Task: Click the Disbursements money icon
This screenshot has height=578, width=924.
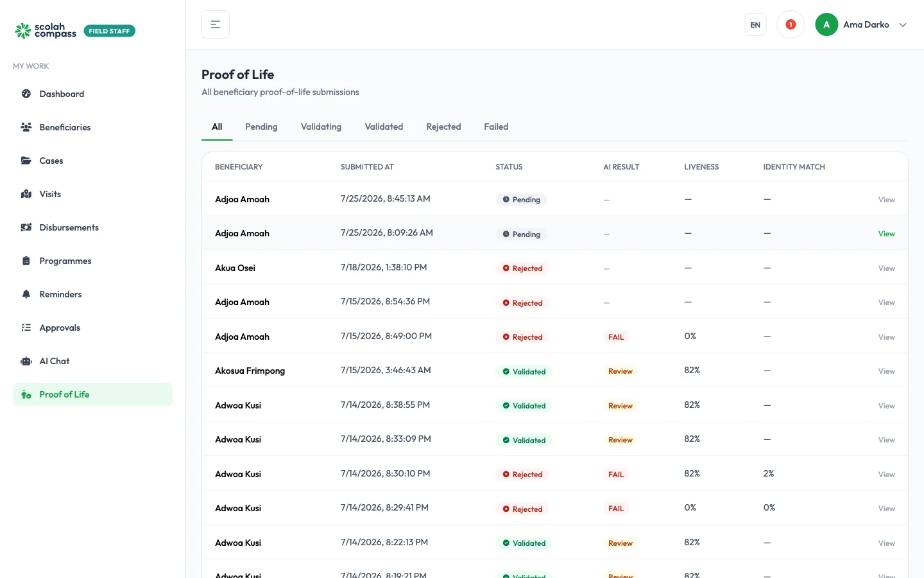Action: coord(26,227)
